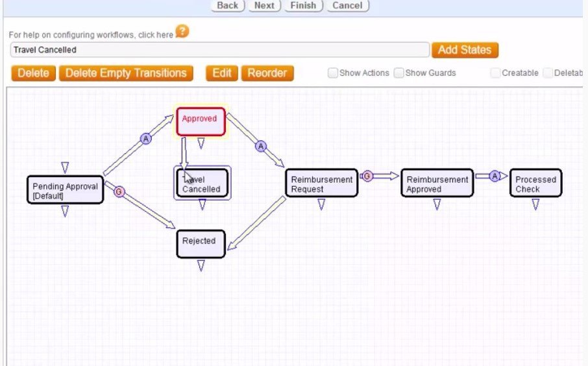Expand the triangle below the Approved state

201,144
